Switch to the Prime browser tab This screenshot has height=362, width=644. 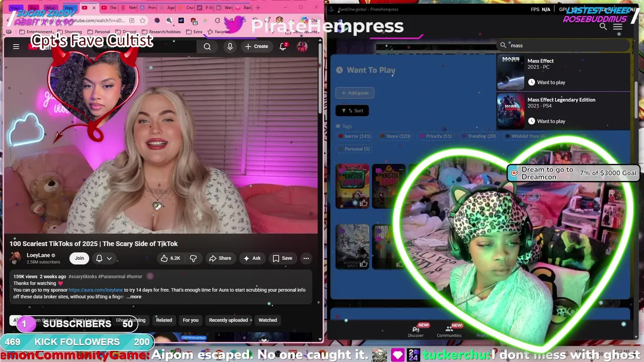click(x=148, y=8)
